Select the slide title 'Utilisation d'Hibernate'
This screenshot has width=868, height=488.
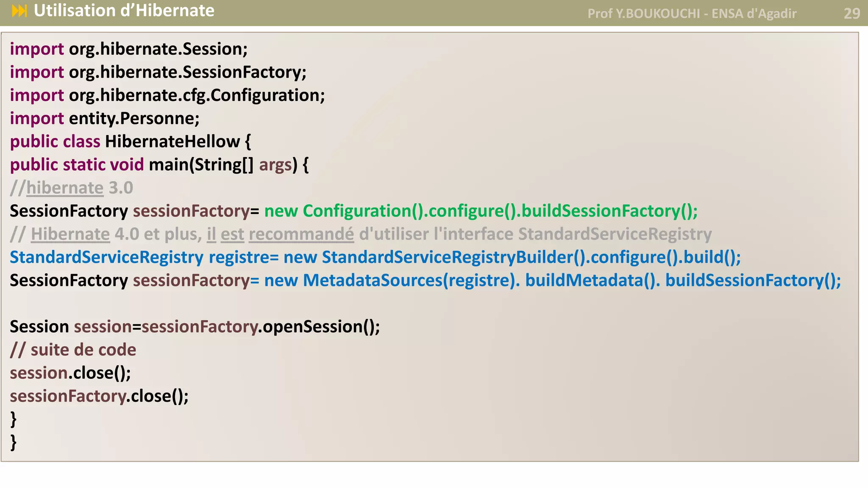click(124, 11)
